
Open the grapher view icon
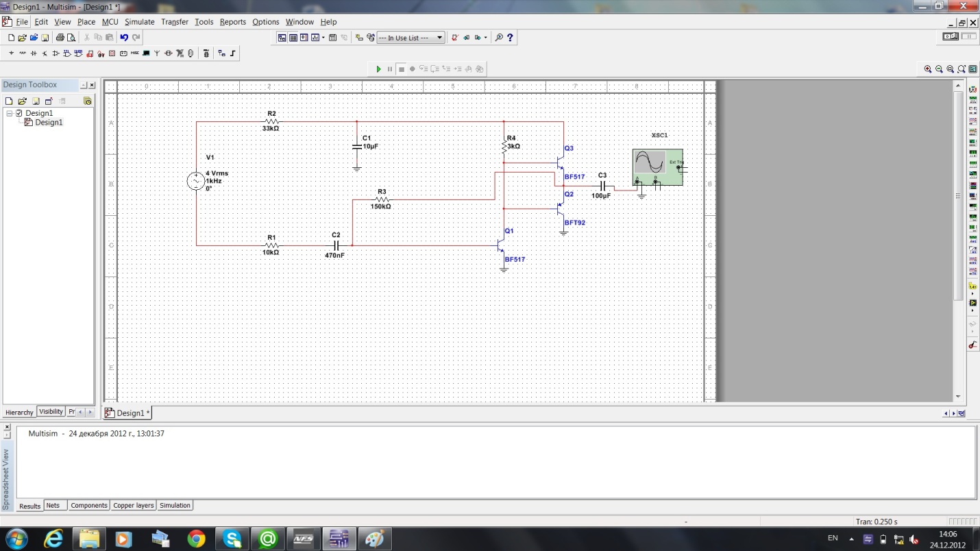[315, 38]
